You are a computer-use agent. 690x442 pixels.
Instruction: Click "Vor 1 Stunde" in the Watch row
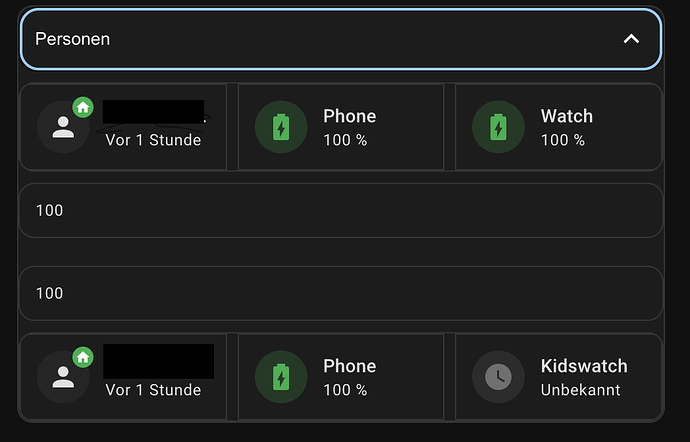point(153,140)
